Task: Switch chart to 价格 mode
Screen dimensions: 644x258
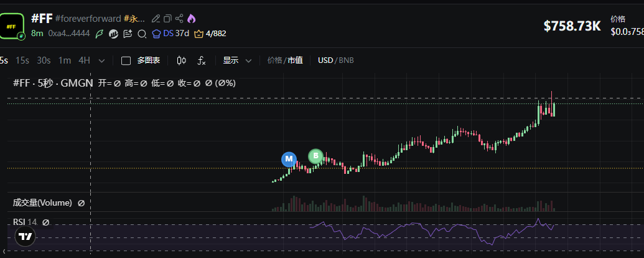Action: tap(274, 60)
